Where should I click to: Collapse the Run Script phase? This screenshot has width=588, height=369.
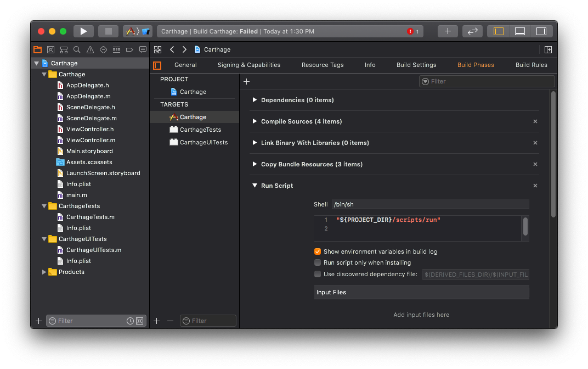(255, 186)
